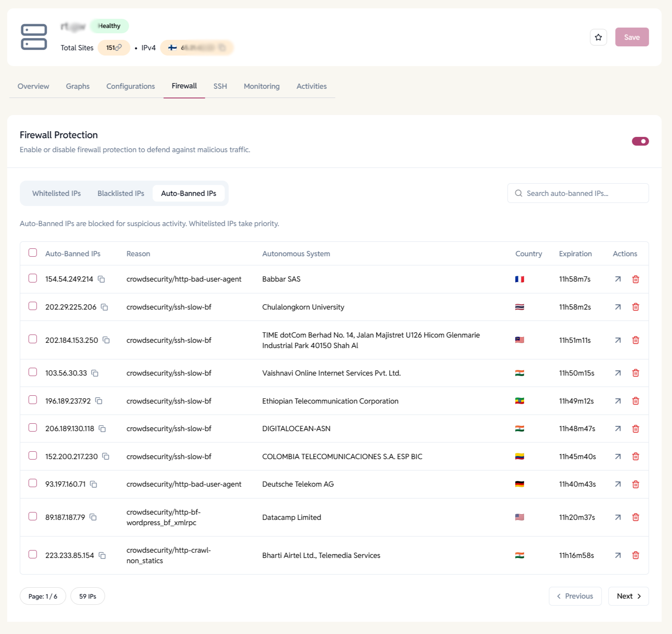Go to Next page of banned IPs
The width and height of the screenshot is (672, 634).
[x=628, y=596]
